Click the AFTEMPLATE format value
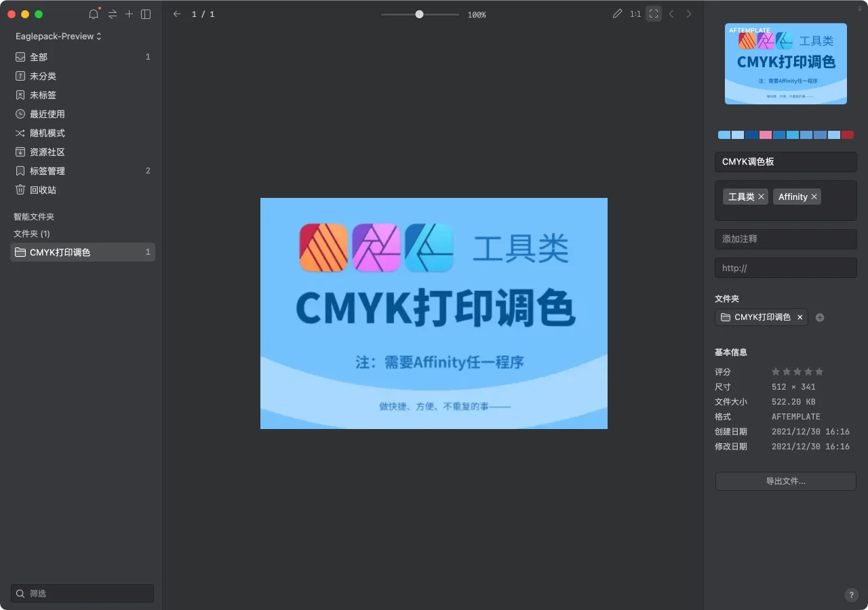 796,417
